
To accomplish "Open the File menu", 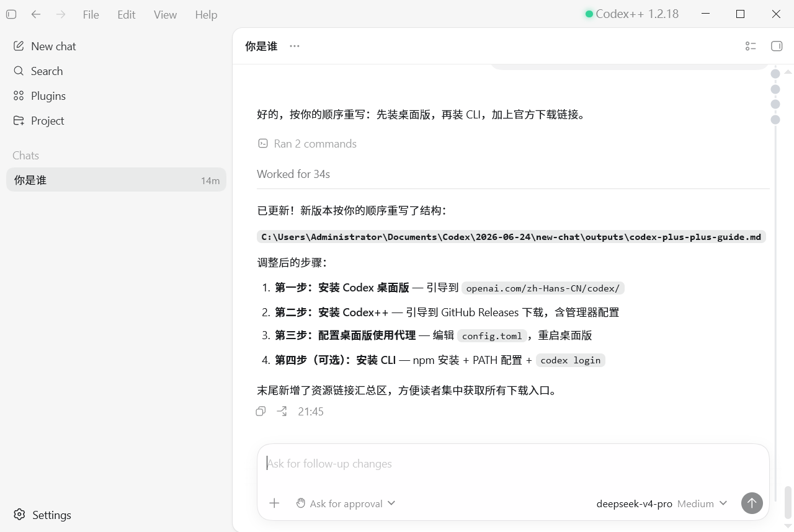I will [91, 14].
